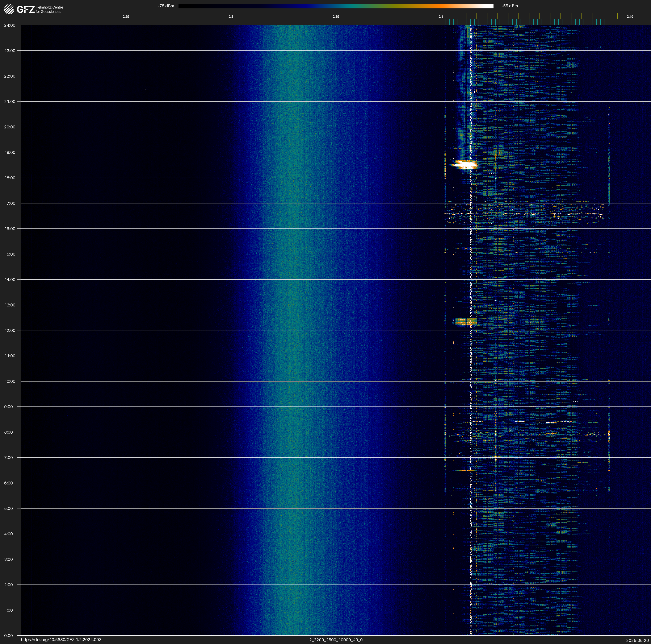Click the bright white burst near 18:30
This screenshot has width=651, height=644.
(x=465, y=165)
